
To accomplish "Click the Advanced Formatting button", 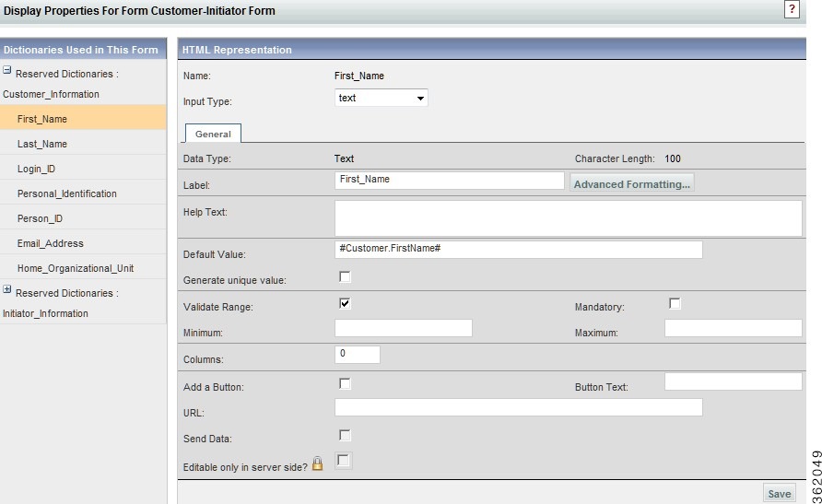I will pos(631,183).
